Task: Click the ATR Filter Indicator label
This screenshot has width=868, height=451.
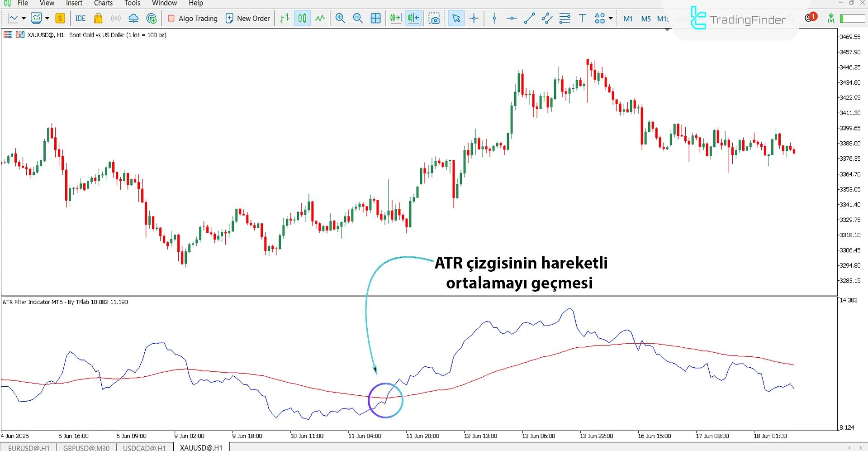Action: 65,302
